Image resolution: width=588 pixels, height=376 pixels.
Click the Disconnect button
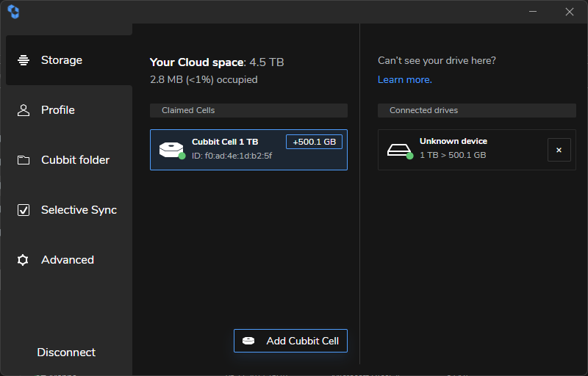click(66, 352)
